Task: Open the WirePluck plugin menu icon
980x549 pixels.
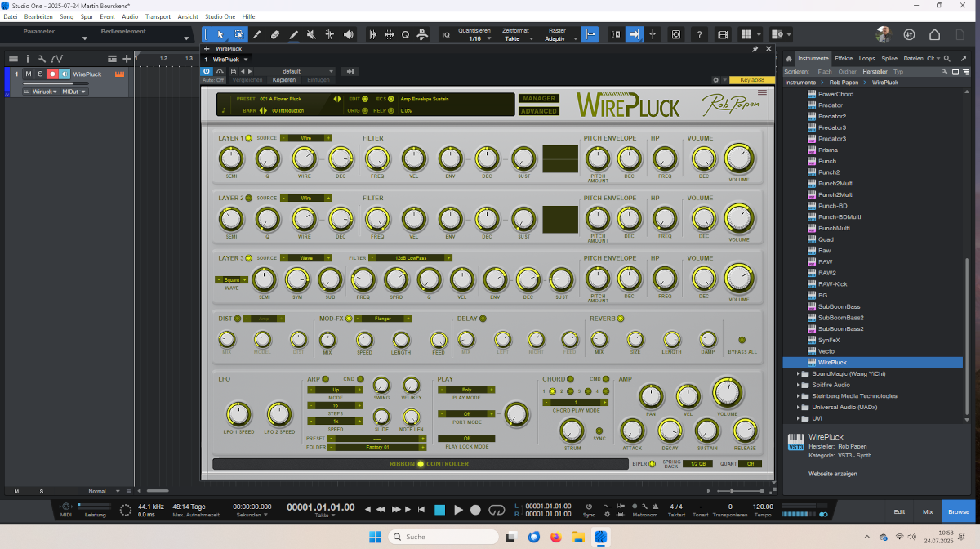Action: click(762, 93)
